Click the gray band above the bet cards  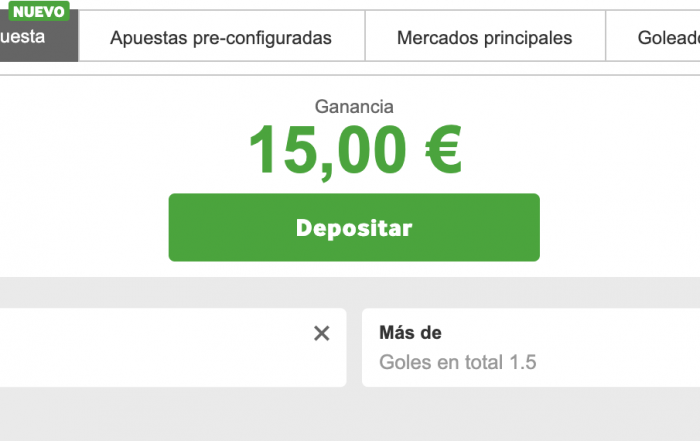pos(350,292)
